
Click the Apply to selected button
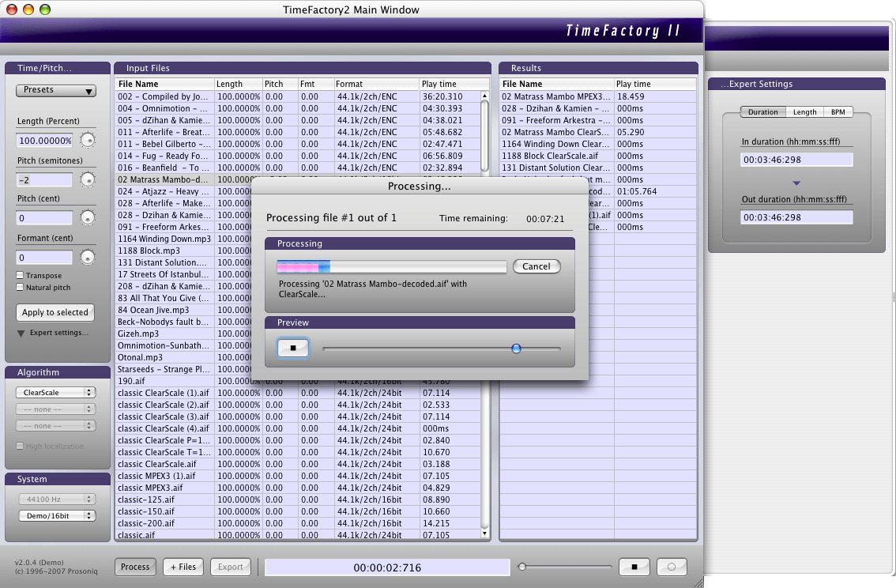pyautogui.click(x=55, y=312)
